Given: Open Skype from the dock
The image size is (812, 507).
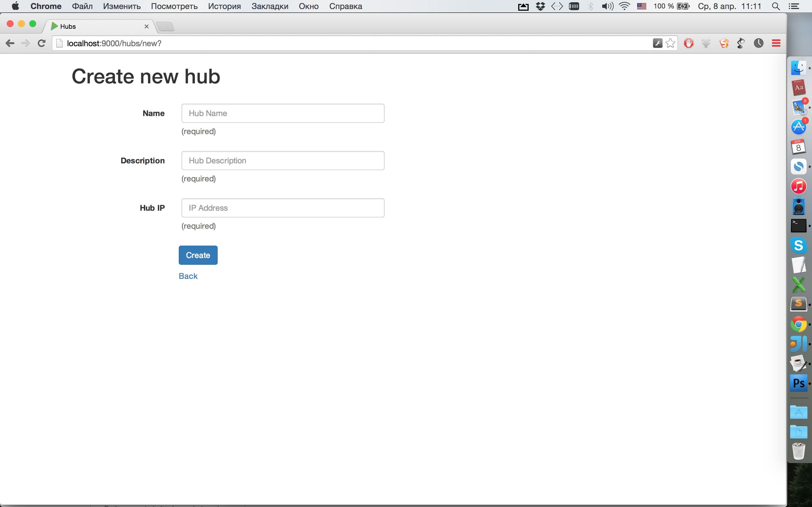Looking at the screenshot, I should [798, 245].
